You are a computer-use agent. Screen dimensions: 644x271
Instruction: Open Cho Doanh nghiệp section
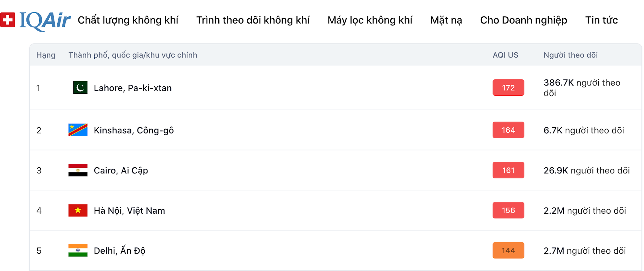tap(524, 20)
